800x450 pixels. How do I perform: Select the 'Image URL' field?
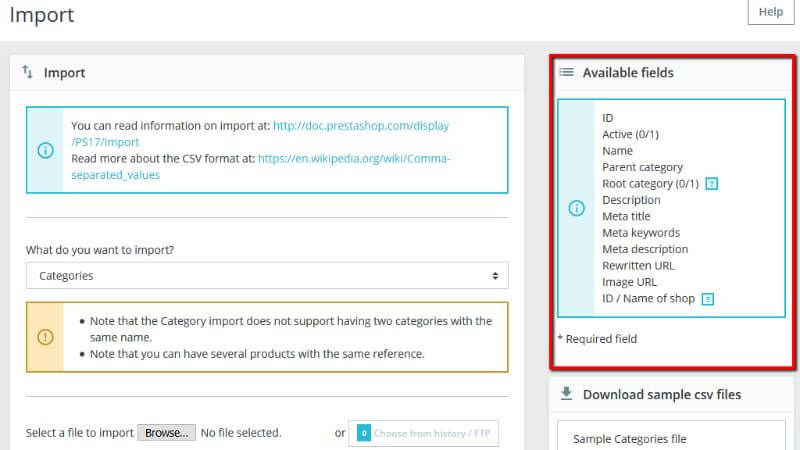629,282
